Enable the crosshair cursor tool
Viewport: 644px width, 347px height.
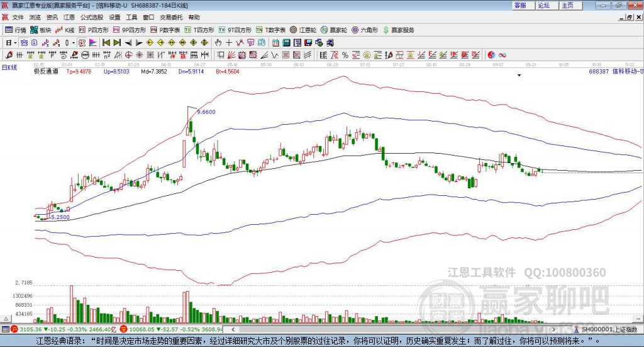click(x=229, y=43)
